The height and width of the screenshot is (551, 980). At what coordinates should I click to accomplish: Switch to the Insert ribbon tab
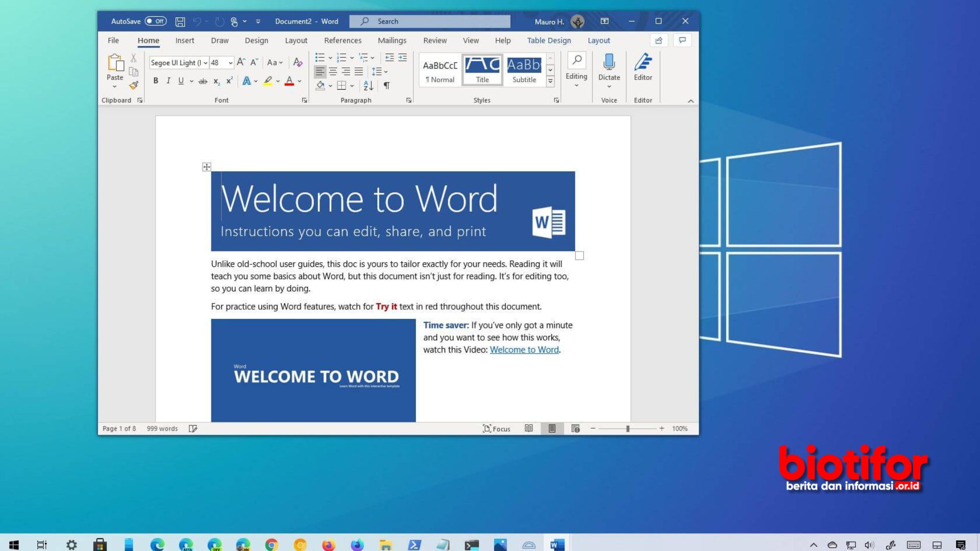(x=184, y=40)
